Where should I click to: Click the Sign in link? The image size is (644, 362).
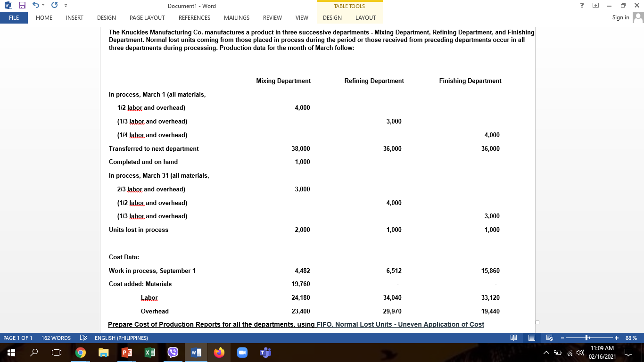coord(621,17)
